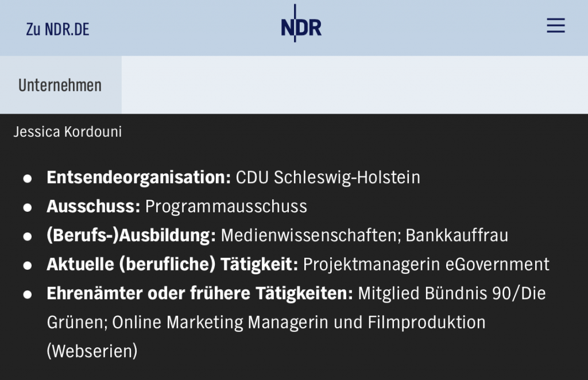This screenshot has height=380, width=588.
Task: Click the Mitglied Bündnis 90/Die text
Action: tap(451, 293)
